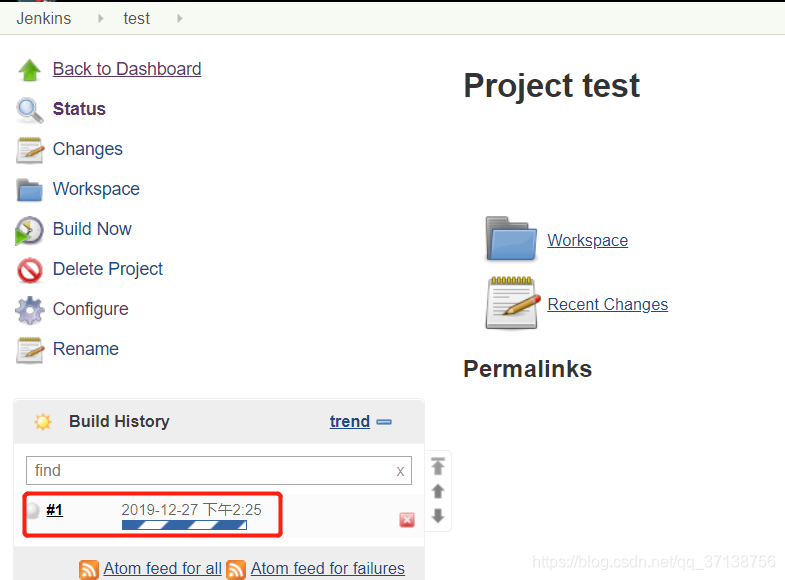Click the large Recent Changes notepad icon

(x=513, y=303)
